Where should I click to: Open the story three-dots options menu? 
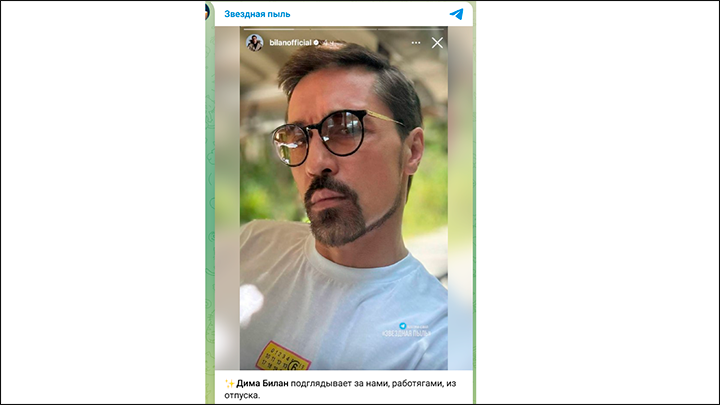point(416,43)
